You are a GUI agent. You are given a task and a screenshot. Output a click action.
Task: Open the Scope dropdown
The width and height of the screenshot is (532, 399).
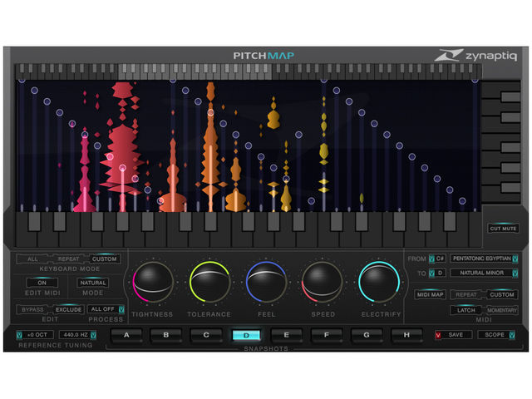(496, 335)
